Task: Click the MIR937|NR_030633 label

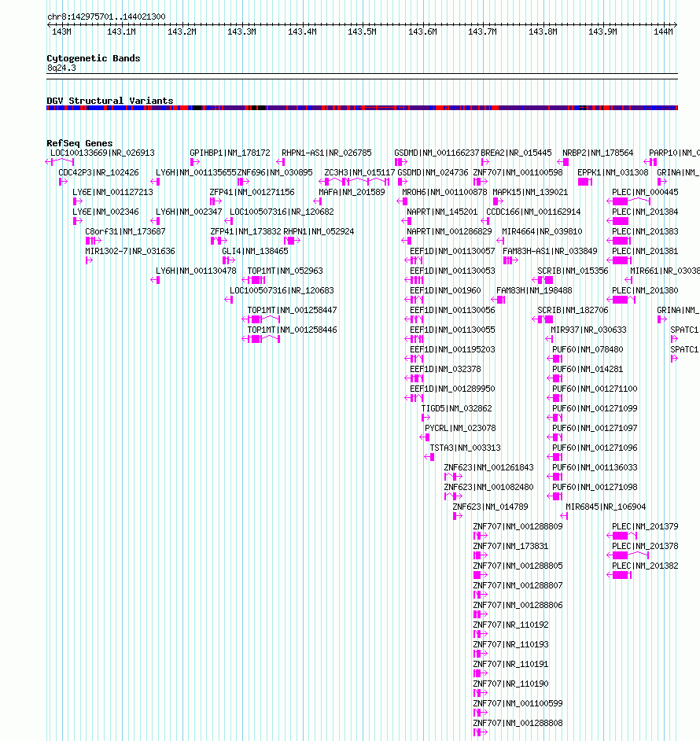Action: pos(588,330)
